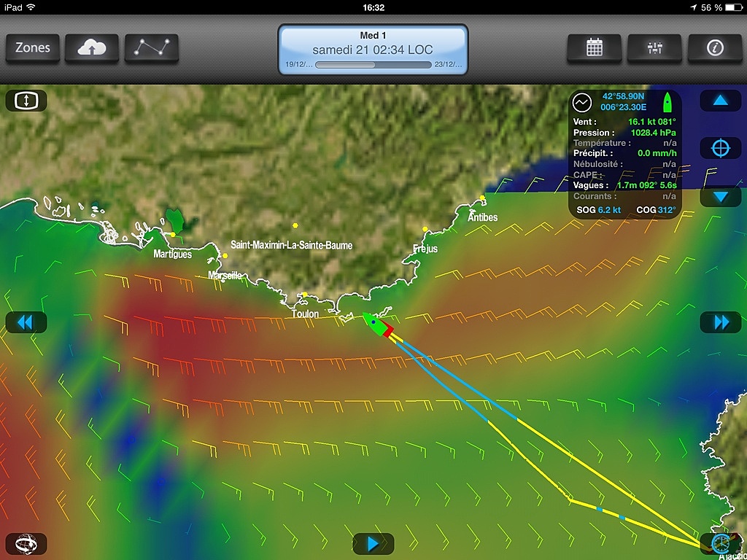Tap the COG 312° reading
The image size is (747, 560).
click(656, 209)
